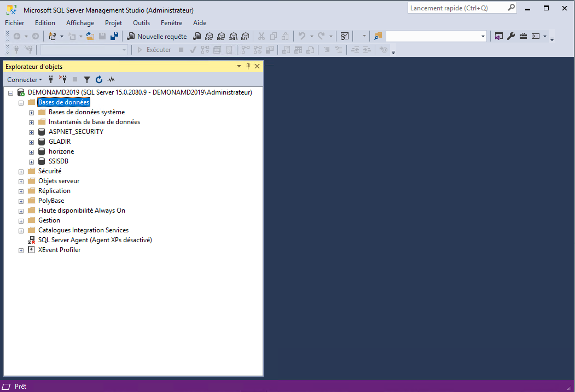Screen dimensions: 575x392
Task: Click the New Project icon in toolbar
Action: coord(52,36)
